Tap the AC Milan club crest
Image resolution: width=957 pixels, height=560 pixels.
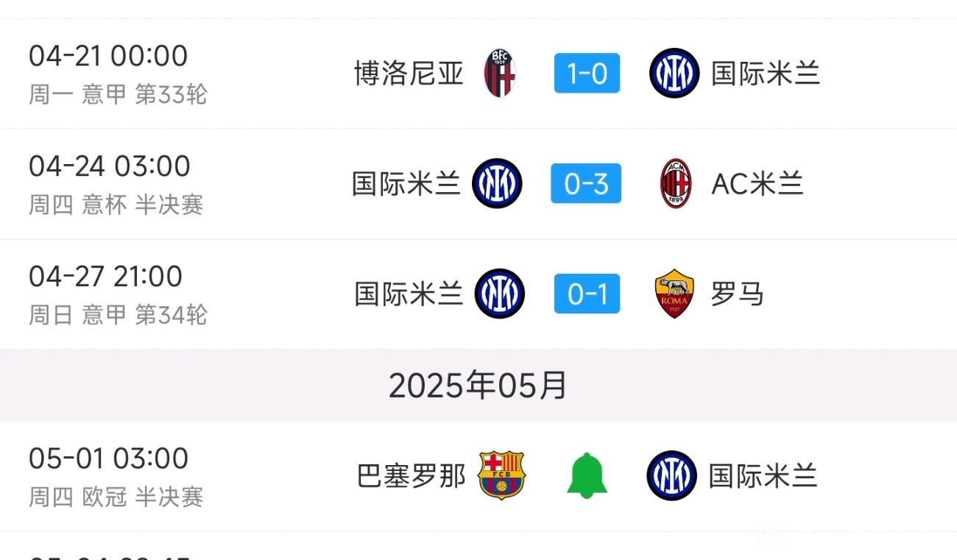tap(676, 183)
